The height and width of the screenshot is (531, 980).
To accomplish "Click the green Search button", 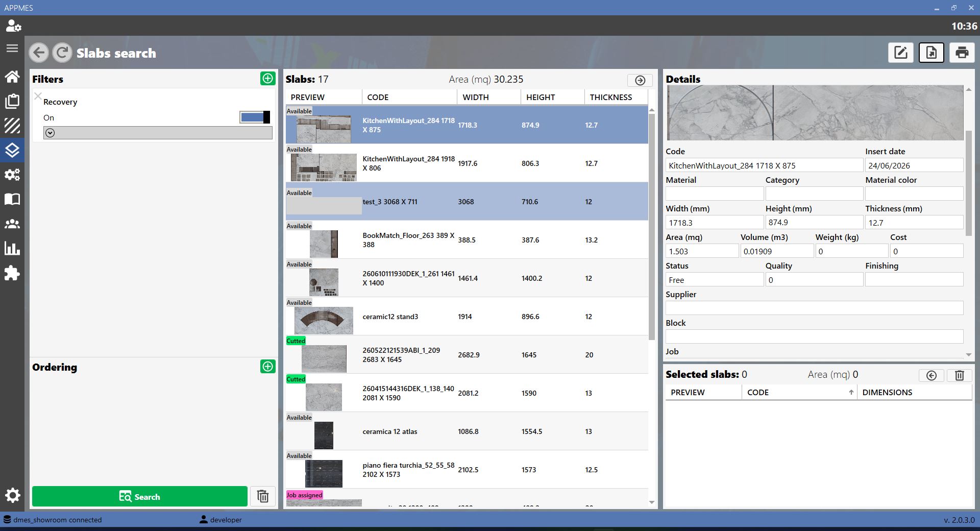I will click(x=140, y=496).
